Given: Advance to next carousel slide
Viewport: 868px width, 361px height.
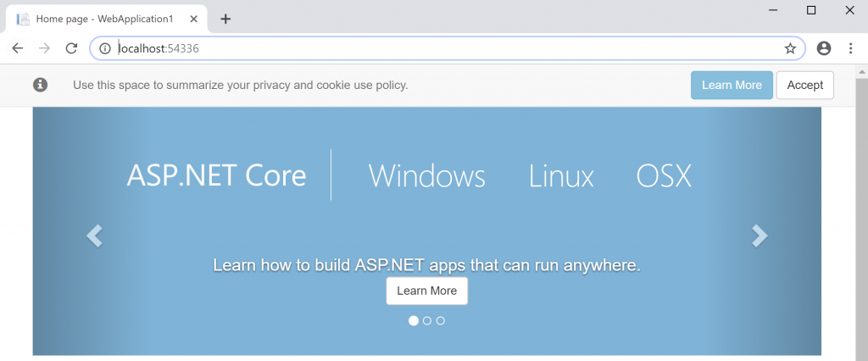Looking at the screenshot, I should [759, 236].
